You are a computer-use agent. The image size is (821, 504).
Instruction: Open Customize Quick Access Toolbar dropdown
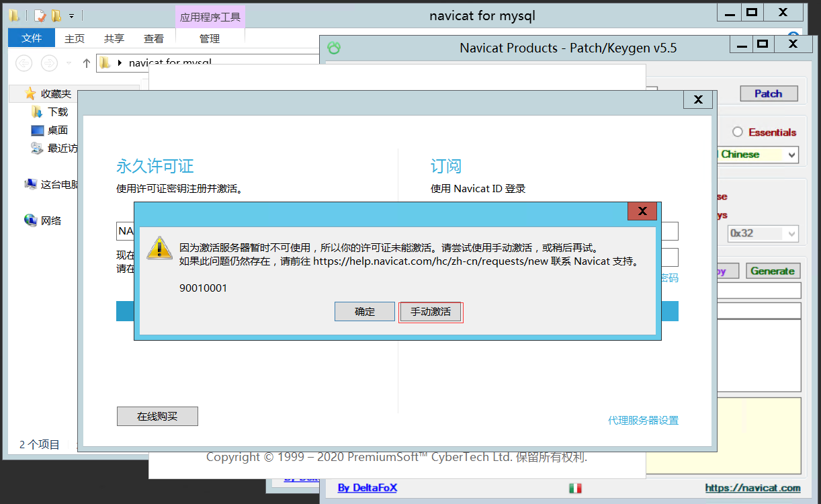[x=72, y=15]
